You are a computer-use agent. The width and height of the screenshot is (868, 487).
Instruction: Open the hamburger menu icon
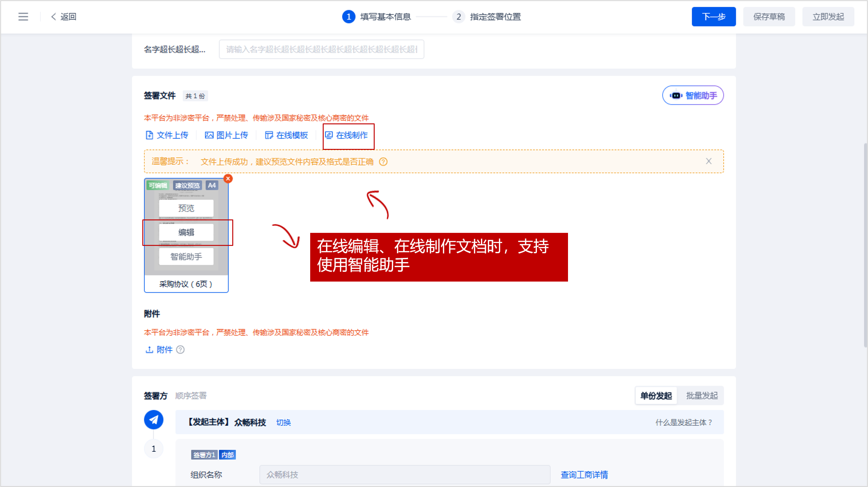pyautogui.click(x=23, y=17)
